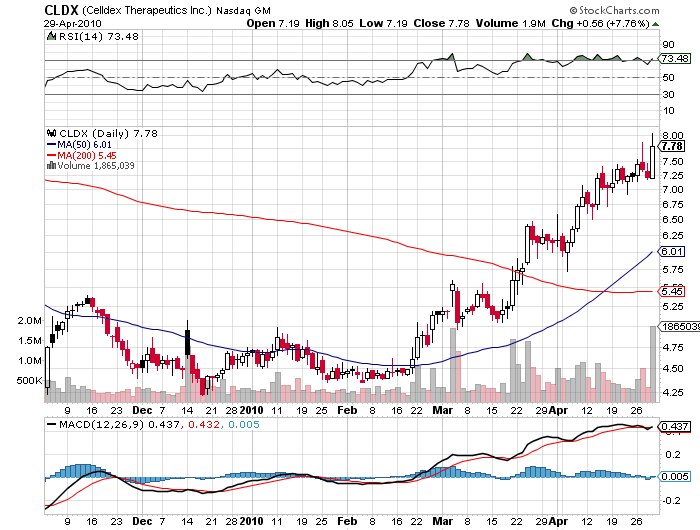The width and height of the screenshot is (700, 530).
Task: Click the 2.0M volume axis label
Action: (30, 321)
